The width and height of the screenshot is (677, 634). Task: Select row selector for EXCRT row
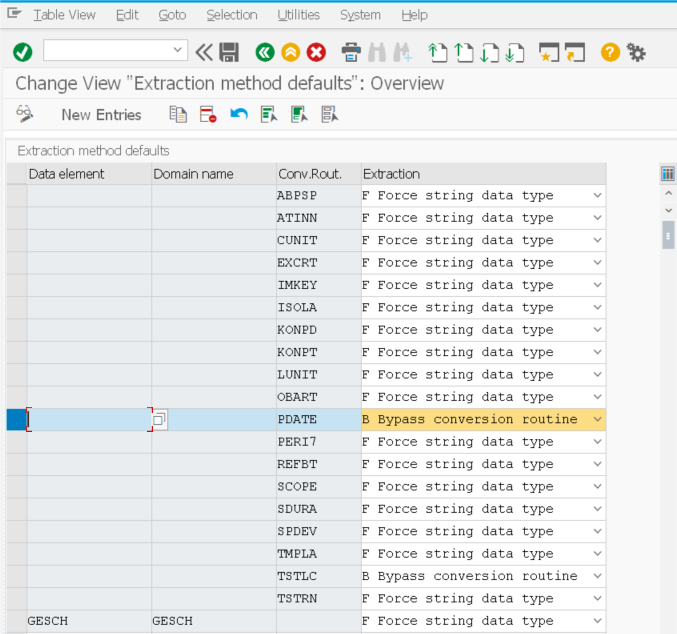pos(16,263)
